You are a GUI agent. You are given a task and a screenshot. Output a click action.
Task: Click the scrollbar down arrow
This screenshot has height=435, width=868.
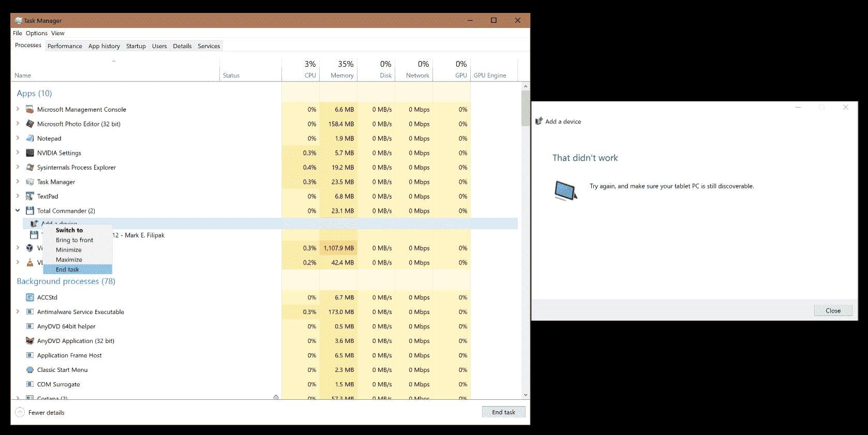point(526,395)
